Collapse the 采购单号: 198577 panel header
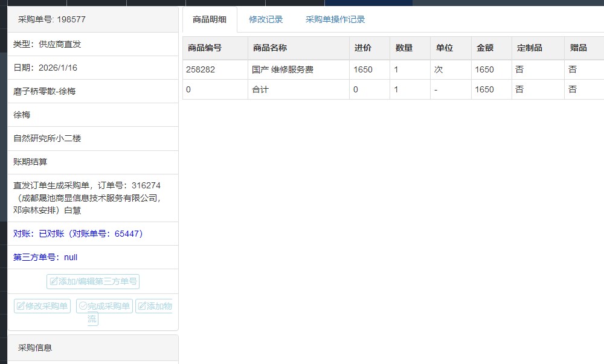 coord(52,19)
